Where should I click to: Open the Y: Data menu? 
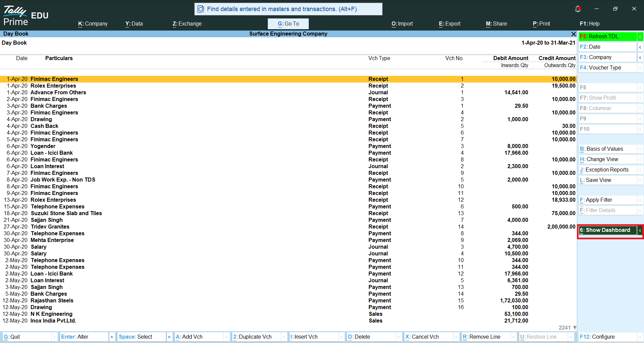point(134,24)
